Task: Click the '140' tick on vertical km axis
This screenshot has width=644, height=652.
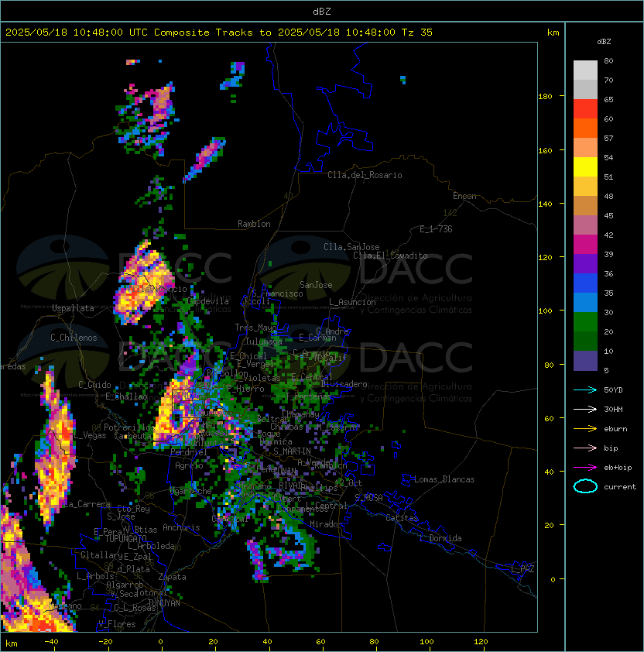Action: (x=545, y=204)
